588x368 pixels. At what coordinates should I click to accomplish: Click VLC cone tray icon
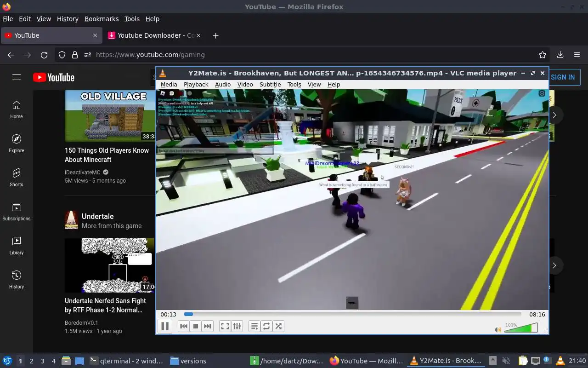pos(560,361)
